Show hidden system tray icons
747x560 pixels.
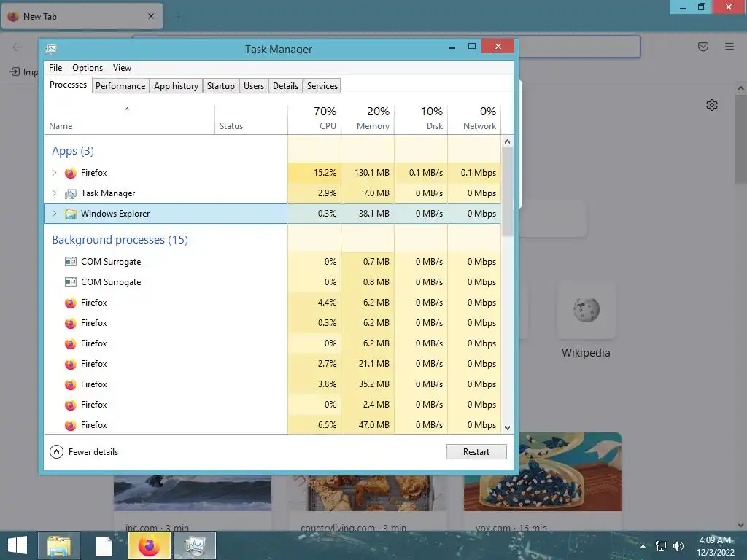point(643,546)
